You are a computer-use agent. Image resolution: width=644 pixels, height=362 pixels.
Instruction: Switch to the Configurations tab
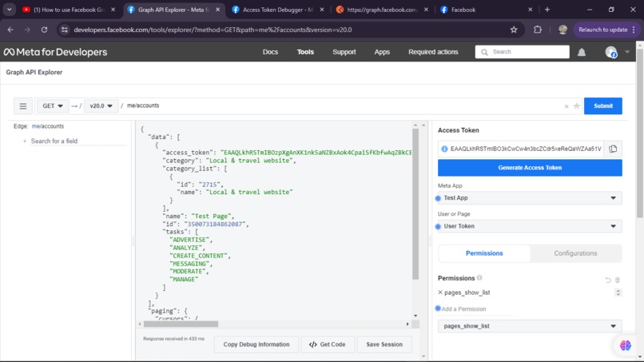pyautogui.click(x=575, y=253)
